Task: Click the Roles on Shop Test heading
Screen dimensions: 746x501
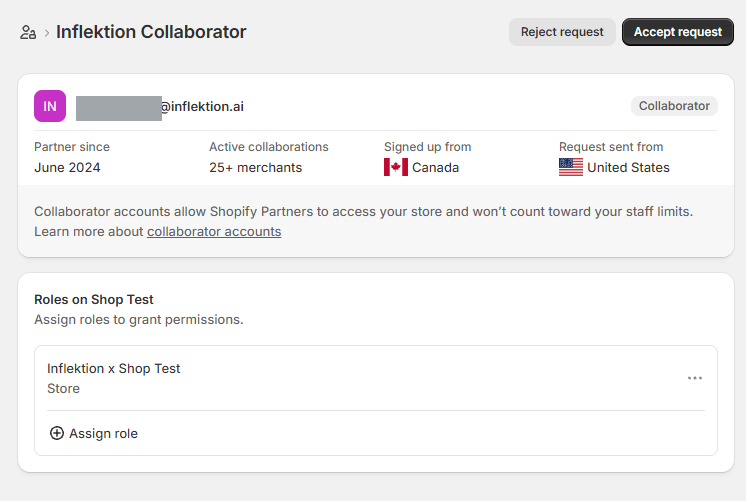Action: click(x=94, y=300)
